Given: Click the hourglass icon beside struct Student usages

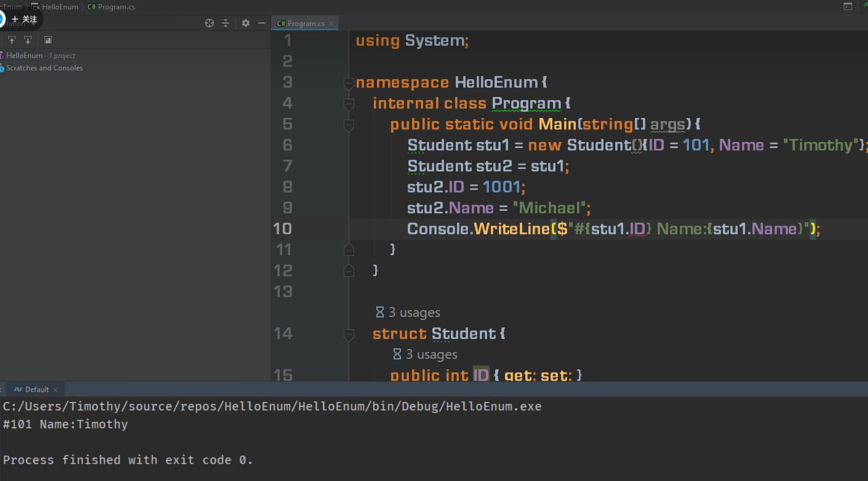Looking at the screenshot, I should [x=380, y=312].
